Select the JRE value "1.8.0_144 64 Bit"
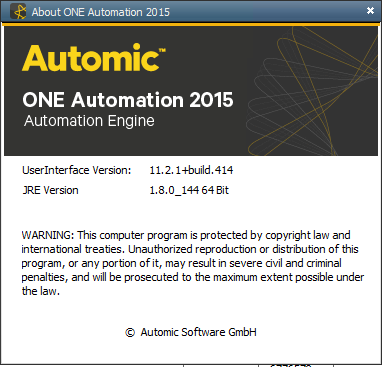The width and height of the screenshot is (382, 367). 189,190
